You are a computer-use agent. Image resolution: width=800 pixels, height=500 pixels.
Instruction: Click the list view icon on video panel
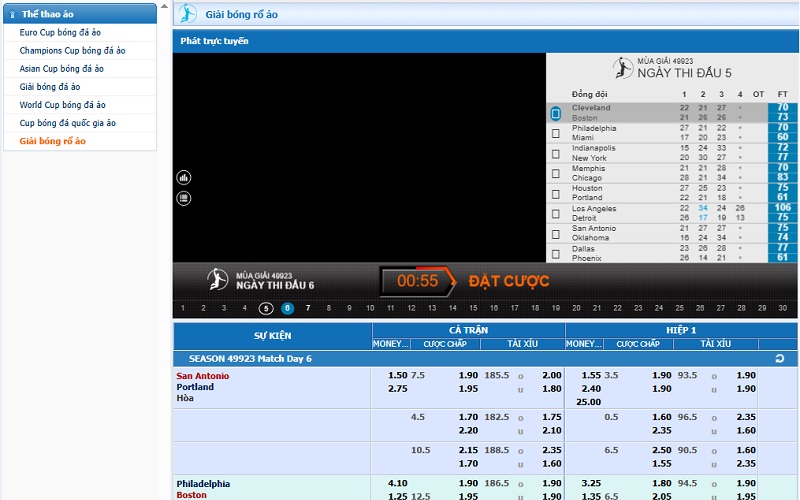(x=184, y=198)
